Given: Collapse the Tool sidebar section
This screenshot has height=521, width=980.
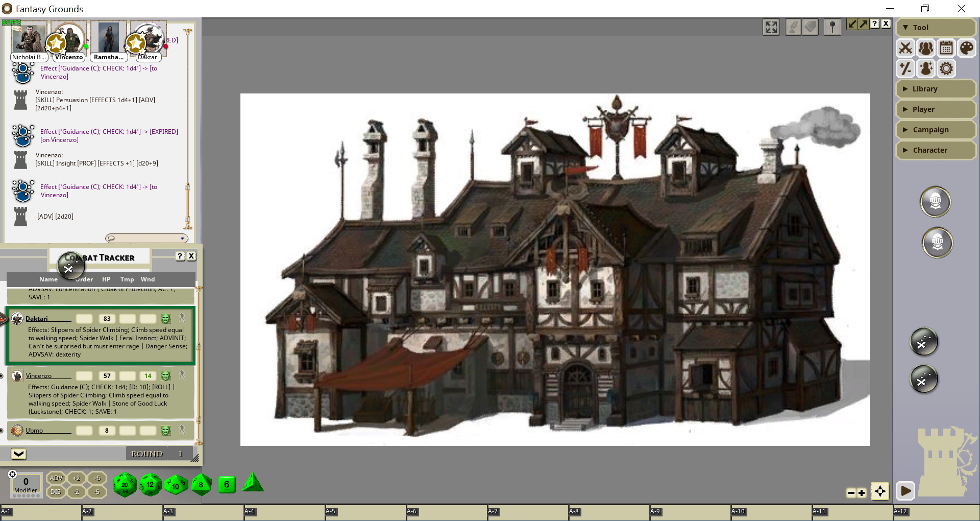Looking at the screenshot, I should [936, 28].
